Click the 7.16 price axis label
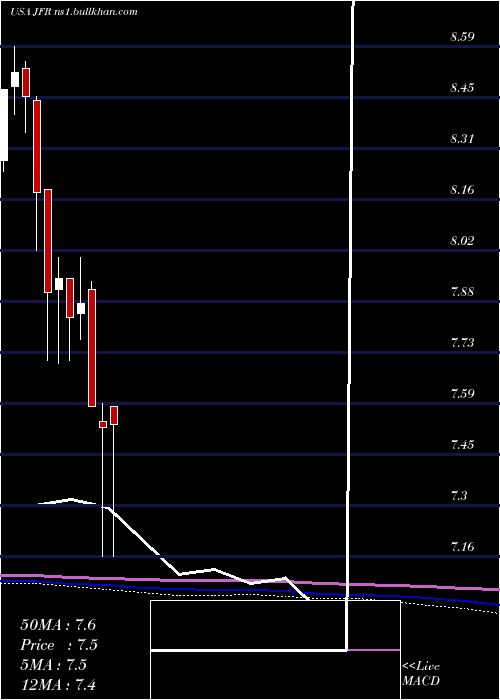Image resolution: width=500 pixels, height=700 pixels. coord(462,547)
